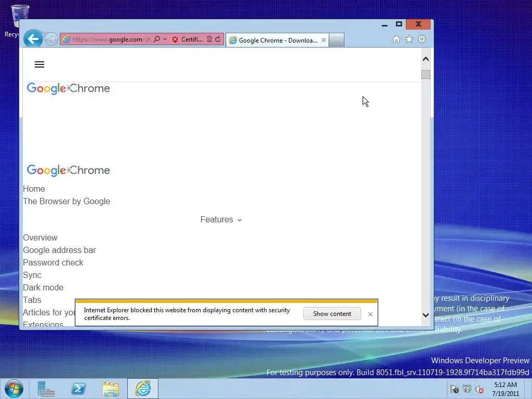Launch Windows PowerShell from the taskbar
Image resolution: width=532 pixels, height=399 pixels.
pyautogui.click(x=78, y=389)
